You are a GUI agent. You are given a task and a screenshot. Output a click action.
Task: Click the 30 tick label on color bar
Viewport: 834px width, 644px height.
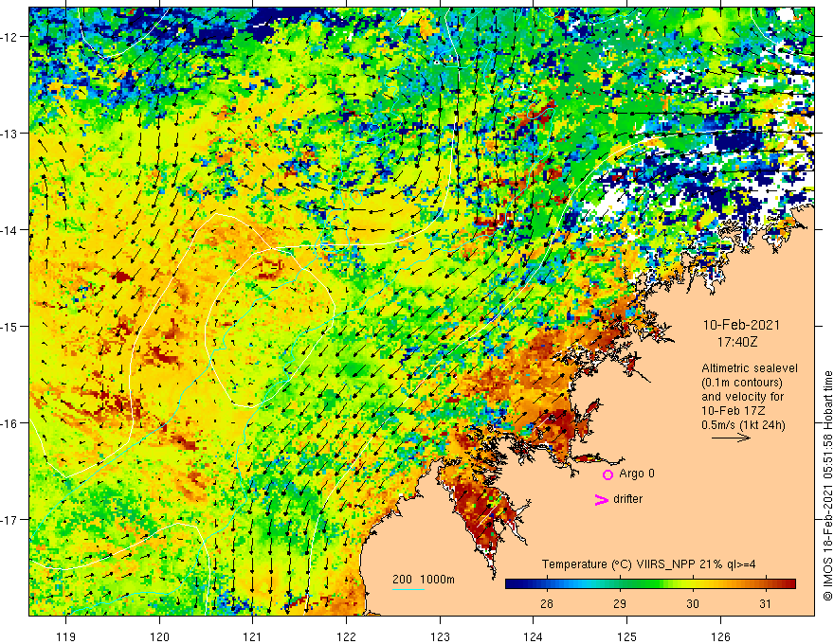[692, 604]
